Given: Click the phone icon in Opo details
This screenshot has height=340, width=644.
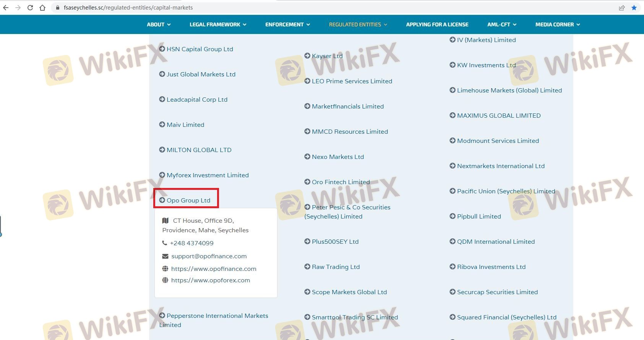Looking at the screenshot, I should coord(165,243).
